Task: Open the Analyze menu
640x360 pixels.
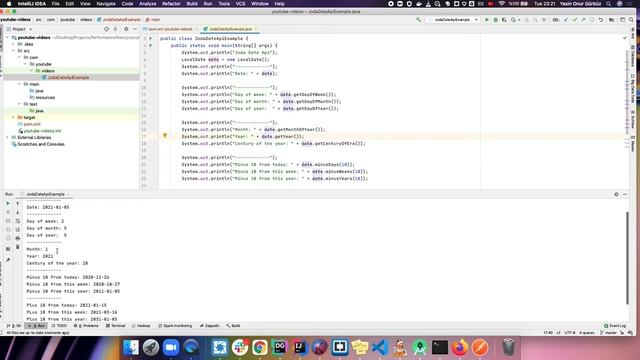Action: pyautogui.click(x=148, y=4)
